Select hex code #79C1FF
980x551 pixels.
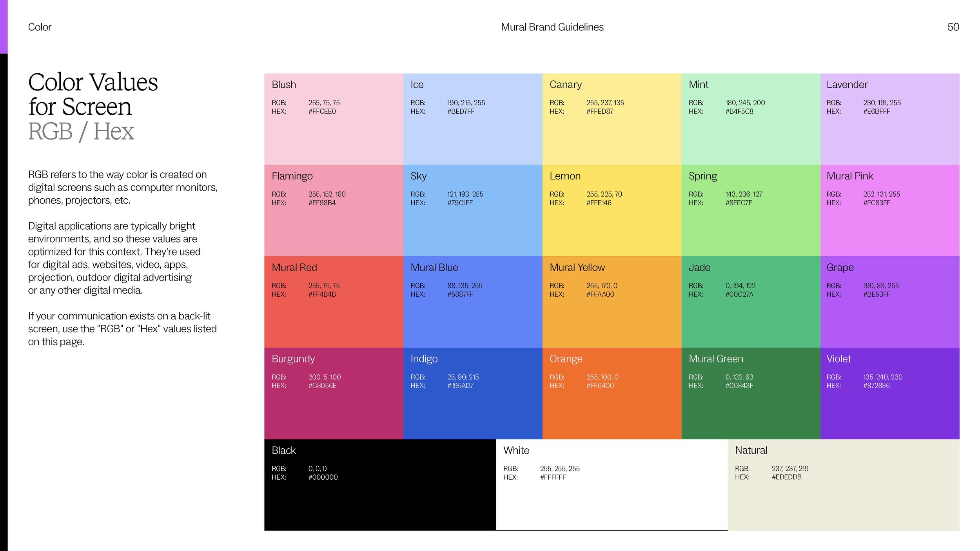(460, 203)
